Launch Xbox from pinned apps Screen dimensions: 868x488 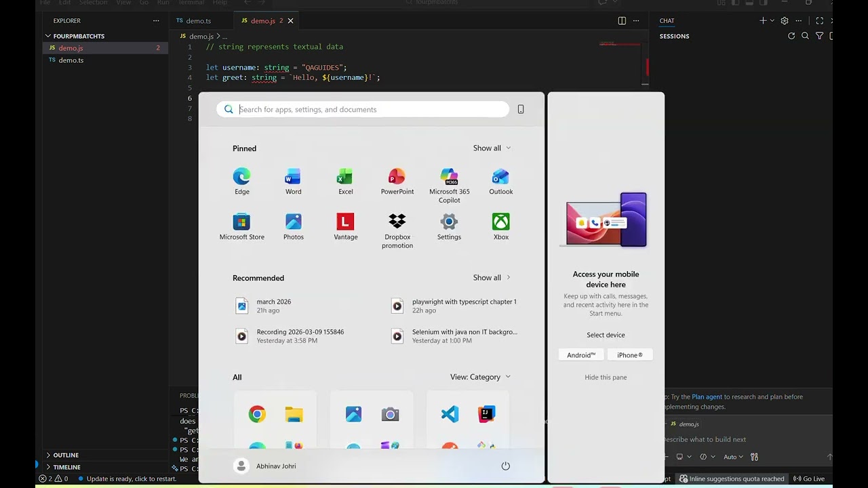tap(500, 226)
